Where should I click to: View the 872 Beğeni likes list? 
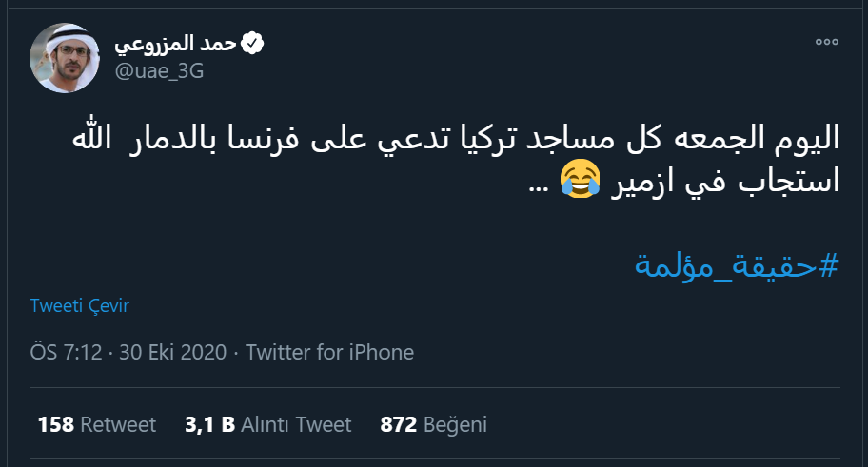[433, 424]
